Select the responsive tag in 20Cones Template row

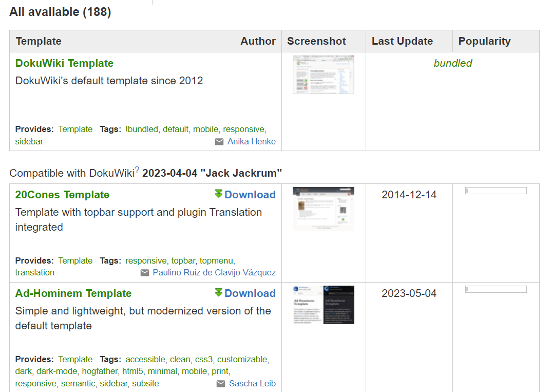(146, 261)
